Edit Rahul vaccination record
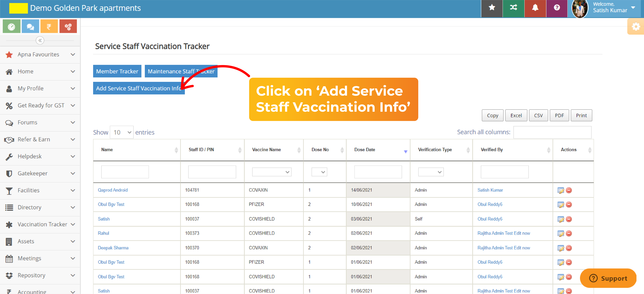The image size is (644, 294). coord(561,233)
